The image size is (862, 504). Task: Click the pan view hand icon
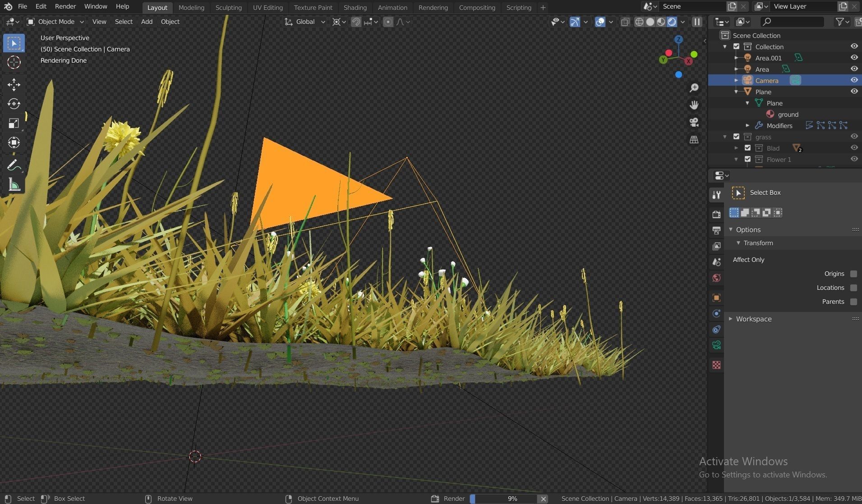[694, 105]
